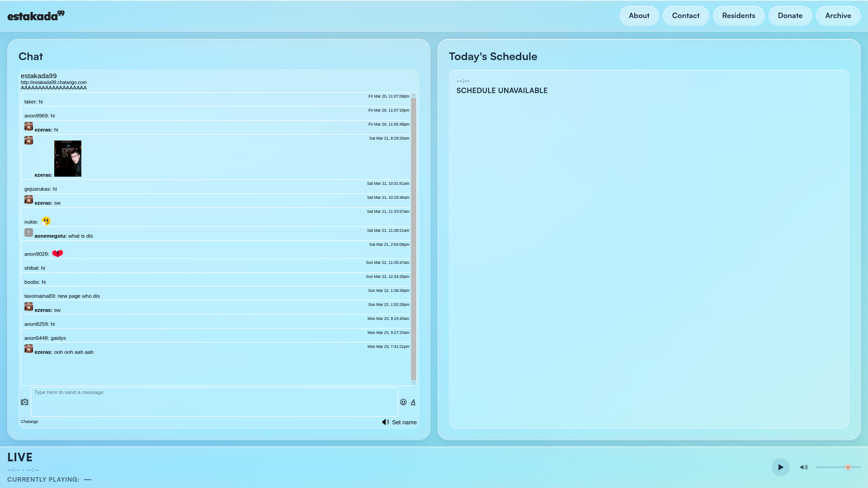Toggle chat sound speaker icon
Screen dimensions: 868x488
(x=386, y=422)
